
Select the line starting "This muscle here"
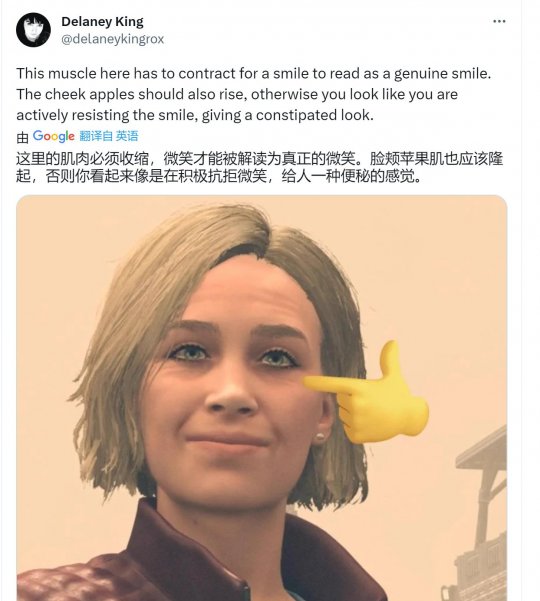click(x=253, y=73)
